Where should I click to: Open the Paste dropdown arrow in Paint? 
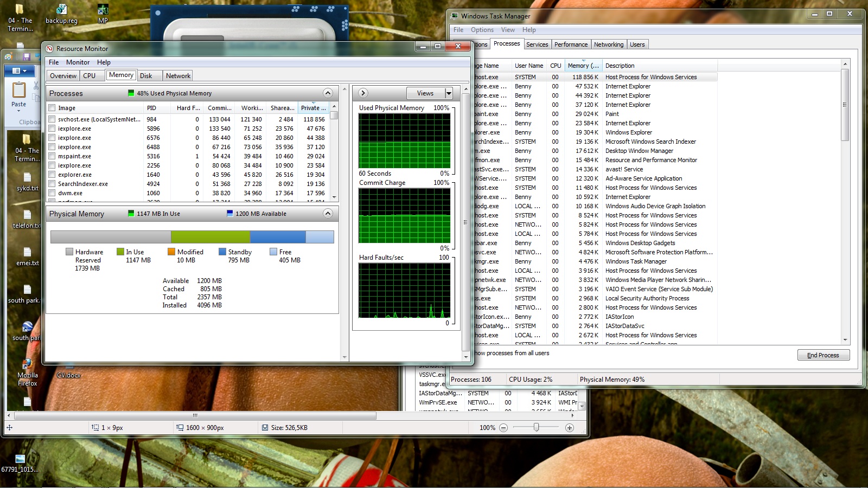[x=19, y=111]
